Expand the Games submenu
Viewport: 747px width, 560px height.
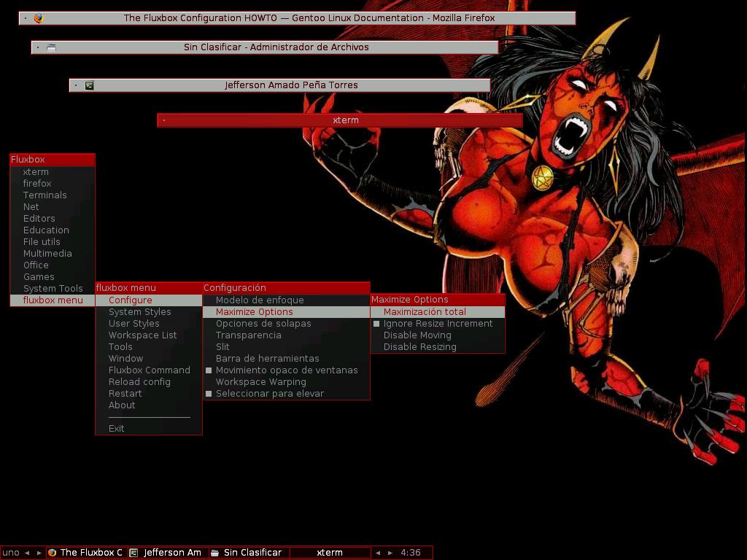pyautogui.click(x=53, y=277)
